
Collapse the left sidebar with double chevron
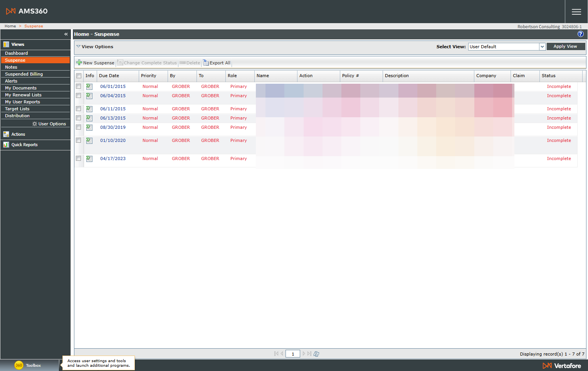click(66, 34)
